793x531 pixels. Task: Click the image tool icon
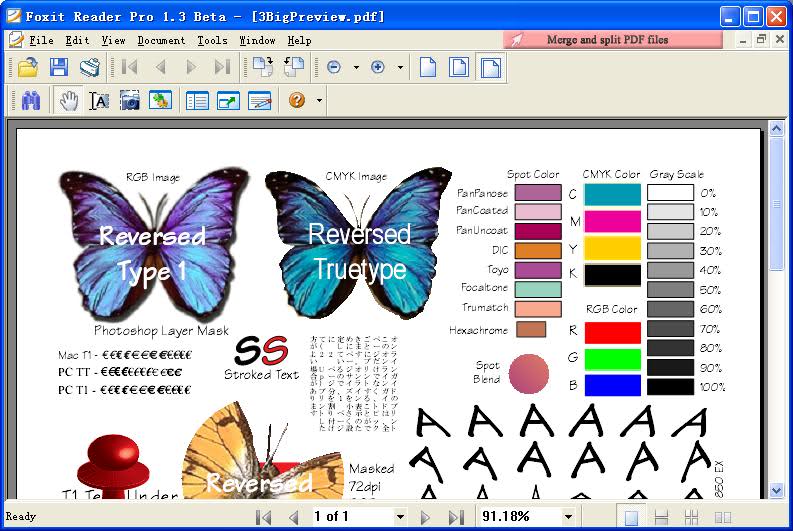tap(160, 100)
